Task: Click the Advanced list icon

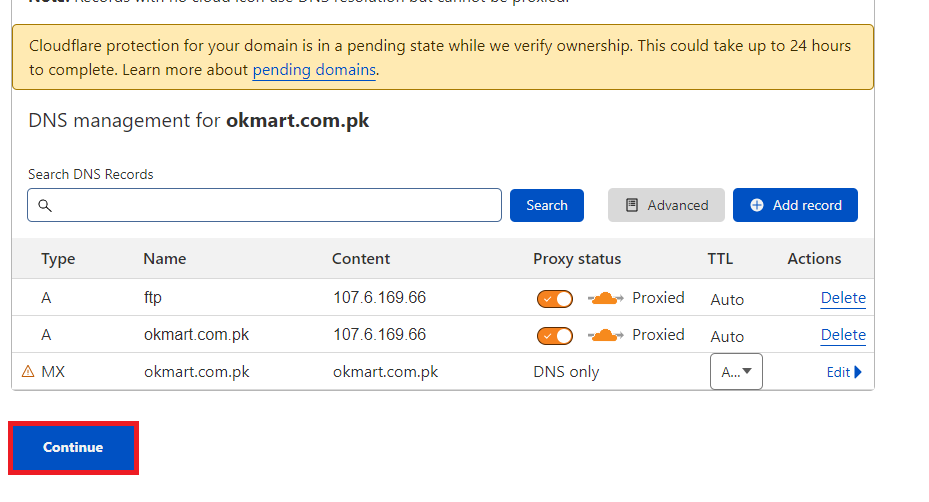Action: [x=632, y=205]
